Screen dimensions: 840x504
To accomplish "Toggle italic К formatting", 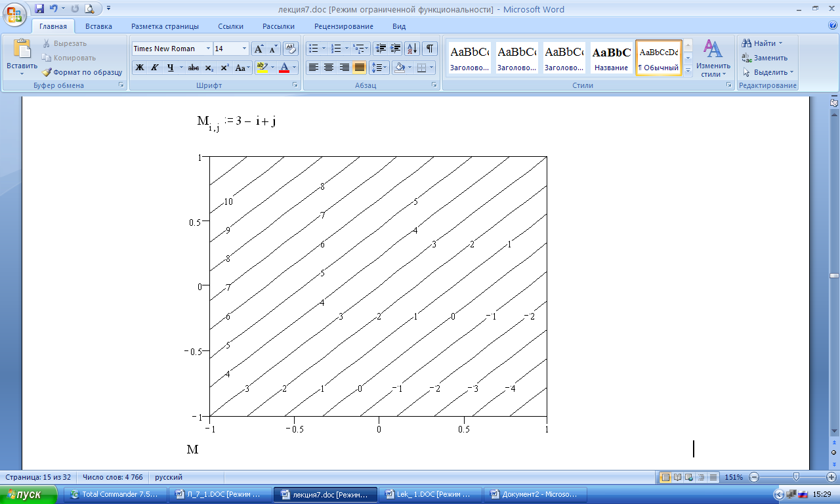I will point(154,67).
